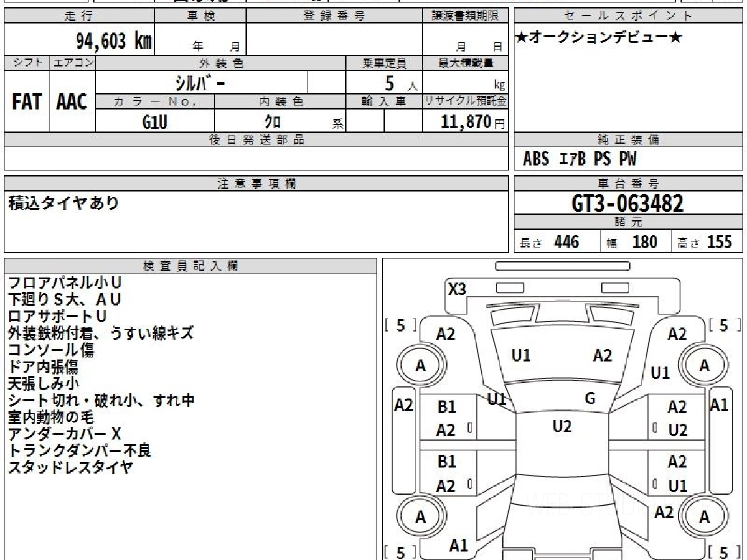This screenshot has width=747, height=560.
Task: Select the FAT transmission value
Action: pos(27,101)
